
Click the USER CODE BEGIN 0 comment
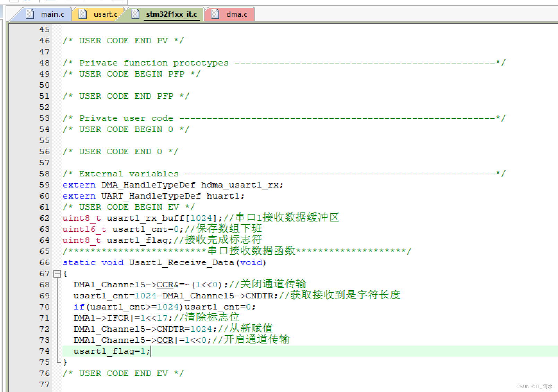point(126,129)
